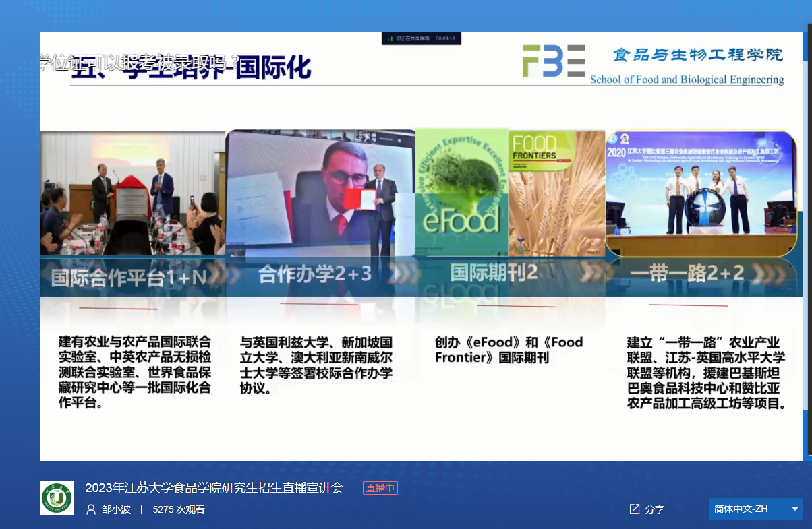Image resolution: width=812 pixels, height=529 pixels.
Task: Click the green signal bars in sharing indicator
Action: click(390, 39)
